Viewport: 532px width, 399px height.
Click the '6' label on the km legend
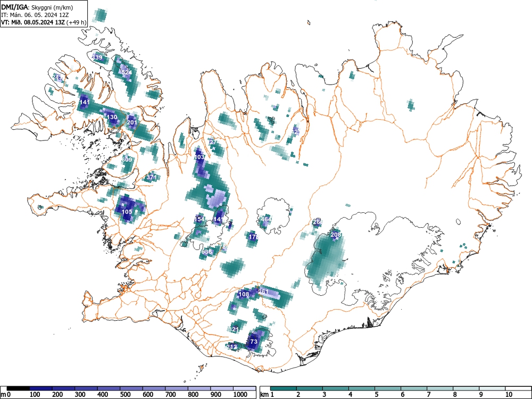[x=403, y=395]
